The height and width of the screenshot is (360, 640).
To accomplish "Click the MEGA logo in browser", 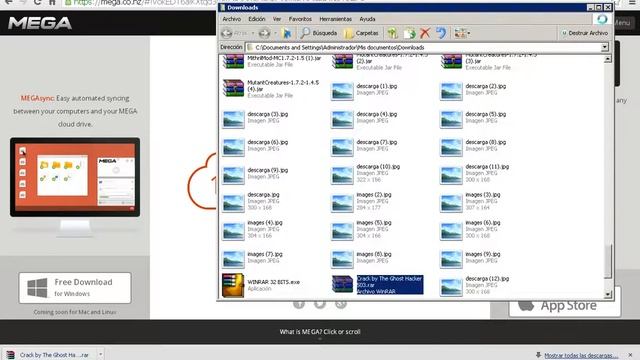I will tap(40, 23).
